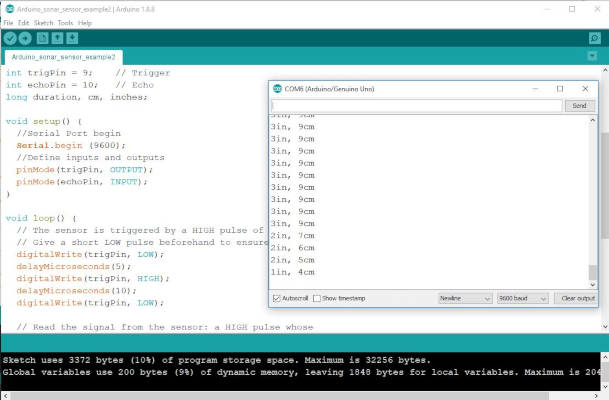Viewport: 609px width, 400px height.
Task: Open a sketch with up-arrow icon
Action: pyautogui.click(x=57, y=38)
